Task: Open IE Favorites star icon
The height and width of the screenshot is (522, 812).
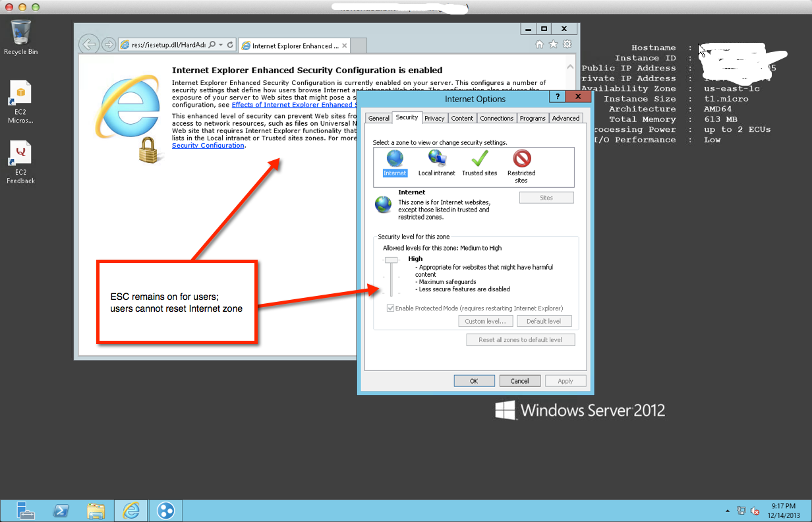Action: point(554,44)
